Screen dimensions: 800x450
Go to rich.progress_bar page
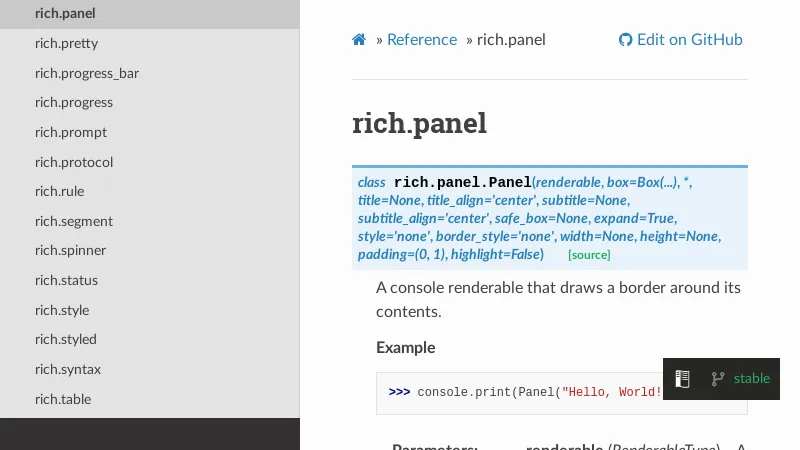pyautogui.click(x=86, y=73)
